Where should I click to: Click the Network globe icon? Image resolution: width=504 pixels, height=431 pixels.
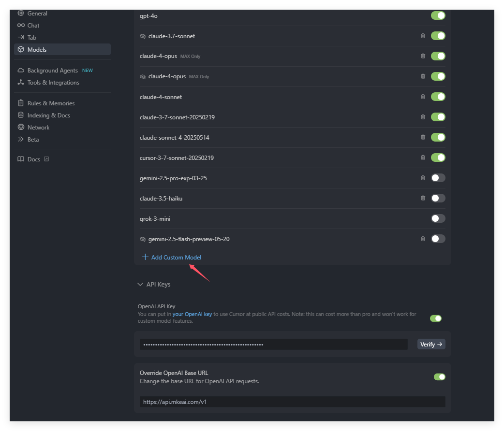click(x=21, y=127)
